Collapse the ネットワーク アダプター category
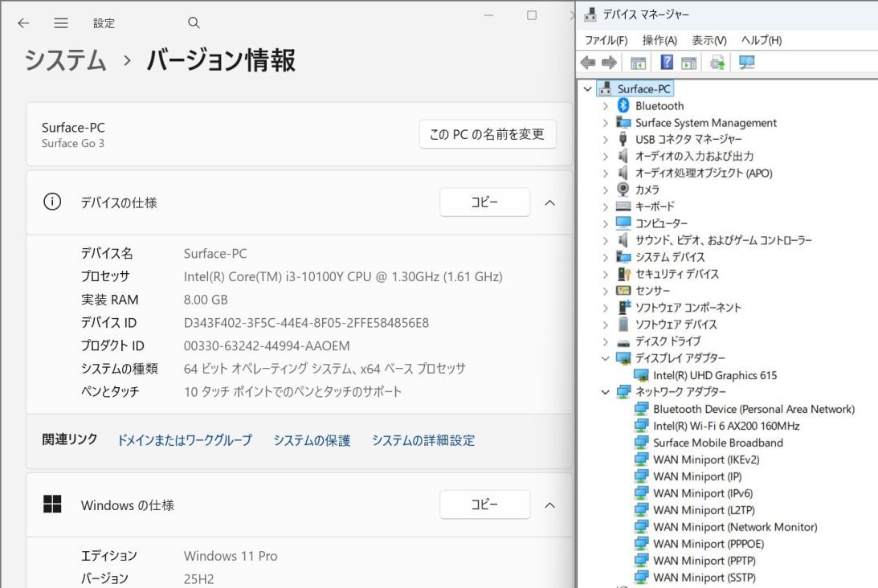 click(x=605, y=392)
